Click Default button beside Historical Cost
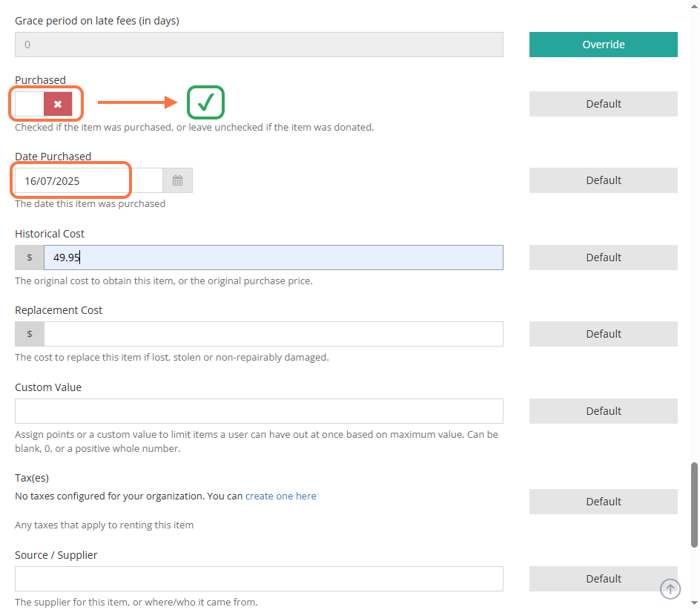Image resolution: width=700 pixels, height=610 pixels. (603, 258)
